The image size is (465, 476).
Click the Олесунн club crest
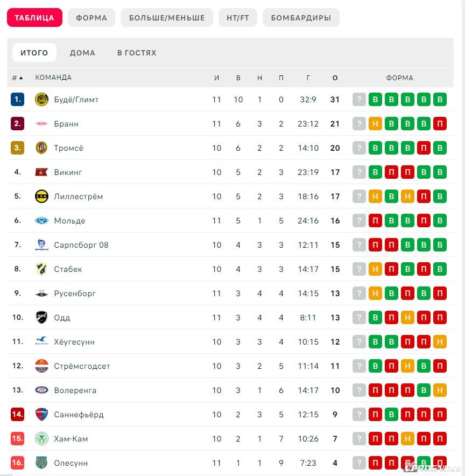[41, 463]
